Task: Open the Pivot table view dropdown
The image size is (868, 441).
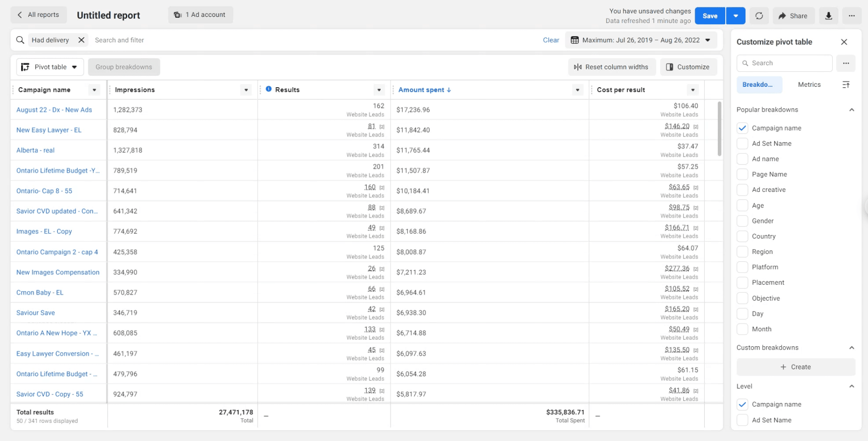Action: click(50, 67)
